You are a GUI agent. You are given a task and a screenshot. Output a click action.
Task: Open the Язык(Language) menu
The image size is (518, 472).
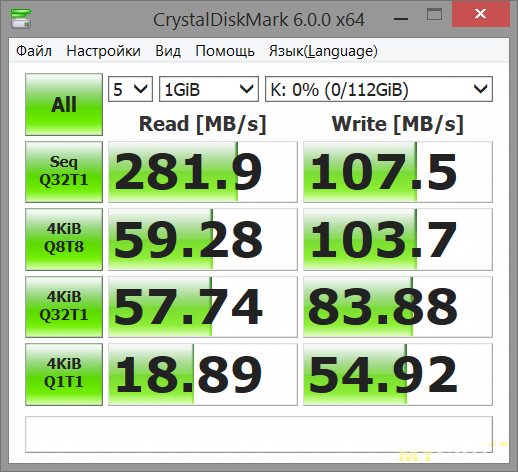tap(323, 51)
